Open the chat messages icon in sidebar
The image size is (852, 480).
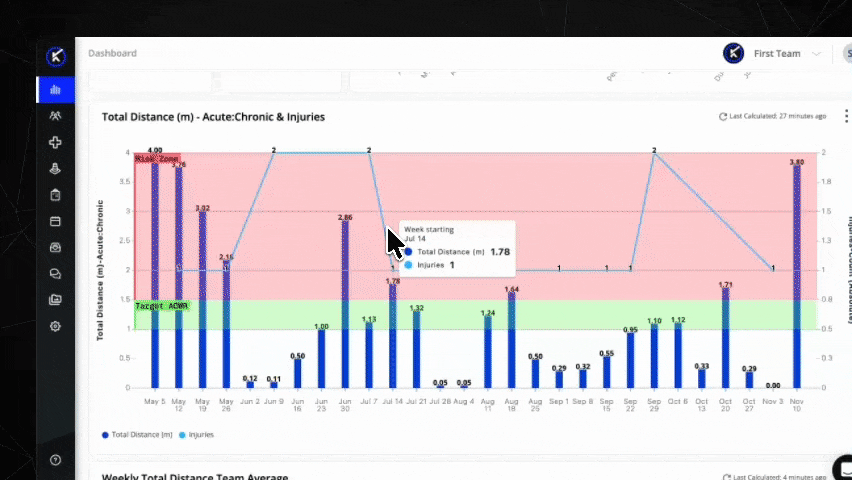pyautogui.click(x=55, y=273)
